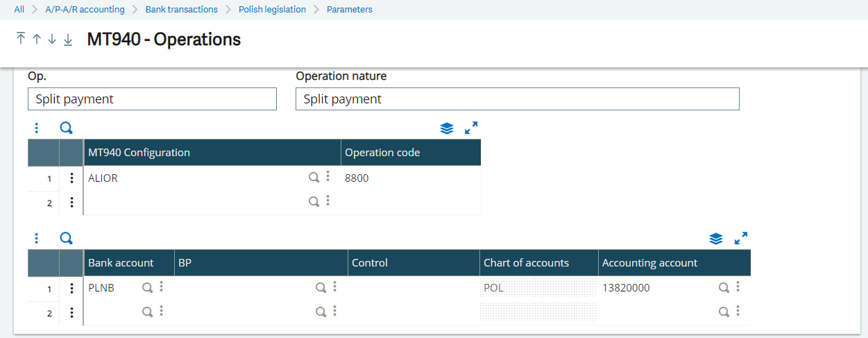Open BP lookup in PLNB row
This screenshot has width=868, height=338.
[321, 287]
